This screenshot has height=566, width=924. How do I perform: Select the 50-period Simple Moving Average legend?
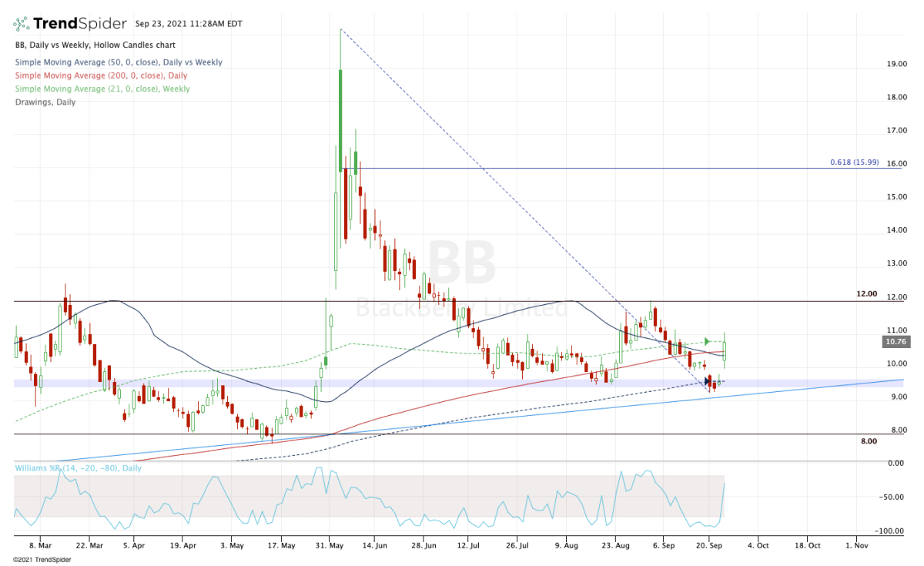119,62
